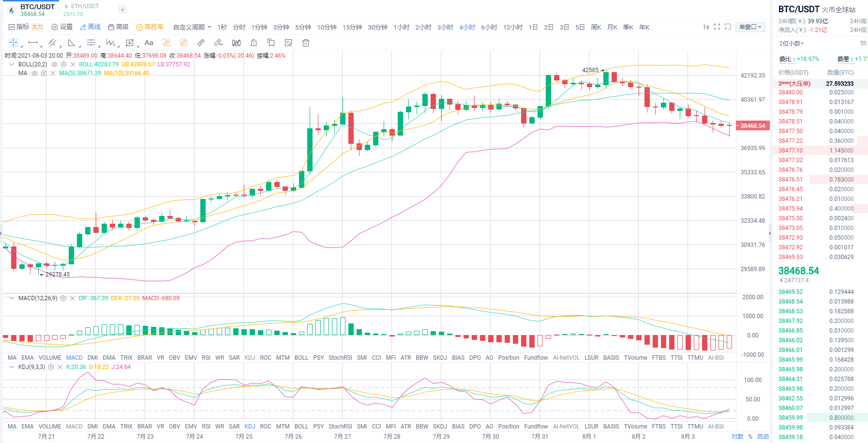Viewport: 868px width, 443px height.
Task: Select the Aa text annotation tool
Action: click(x=149, y=43)
